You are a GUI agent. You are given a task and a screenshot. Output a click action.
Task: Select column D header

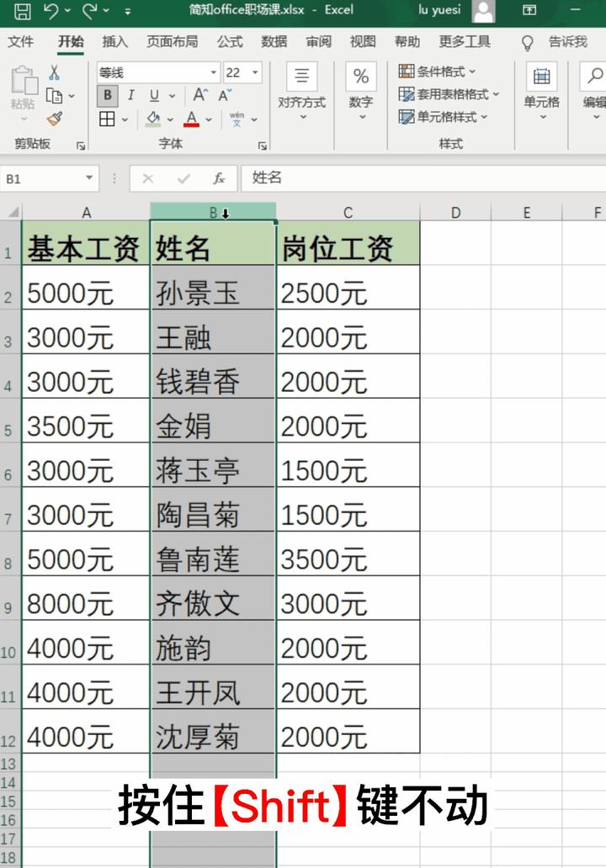click(x=455, y=212)
